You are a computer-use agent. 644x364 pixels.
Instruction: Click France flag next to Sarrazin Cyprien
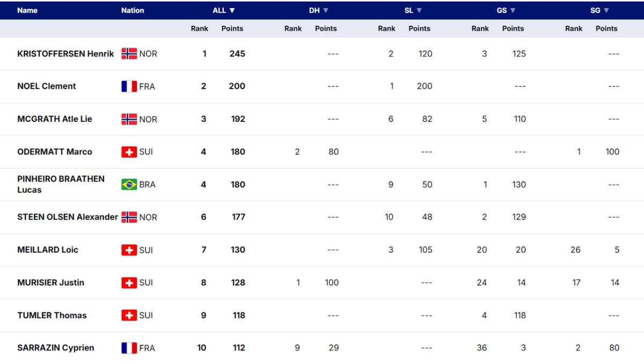click(x=129, y=348)
